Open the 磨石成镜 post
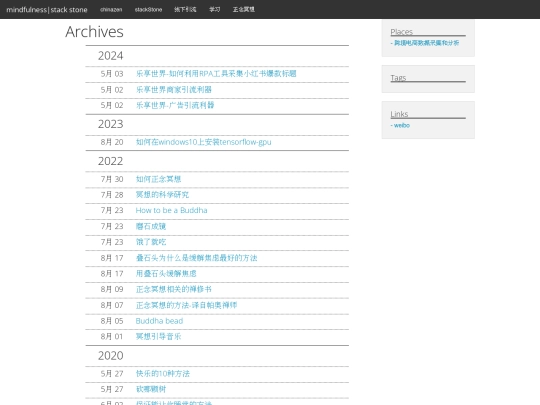 (x=151, y=226)
